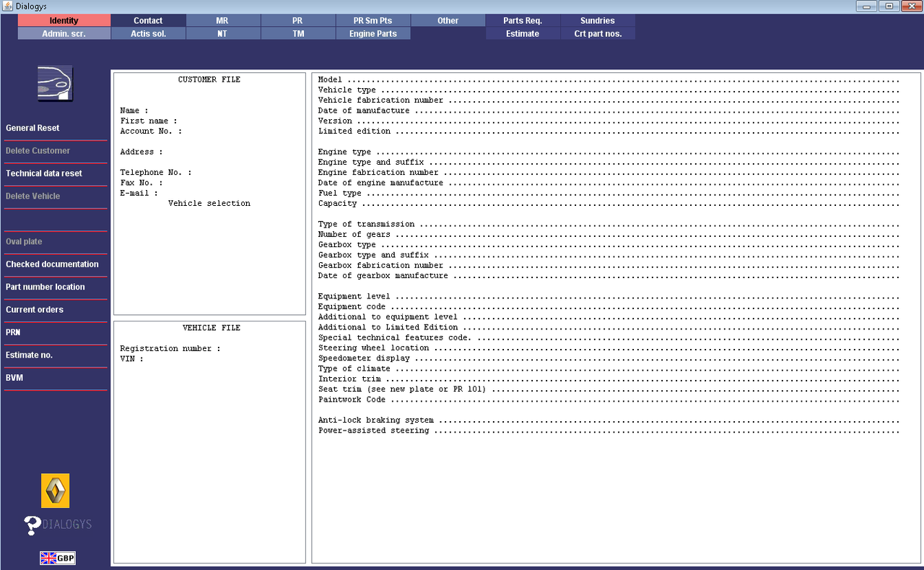Click the Vehicle fabrication number row

coord(609,100)
